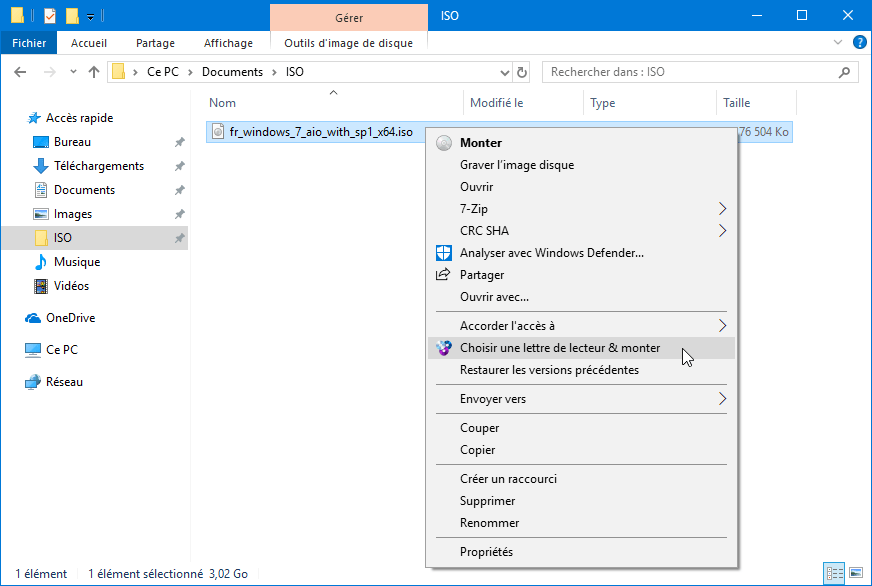Expand the CRC SHA submenu

[722, 231]
